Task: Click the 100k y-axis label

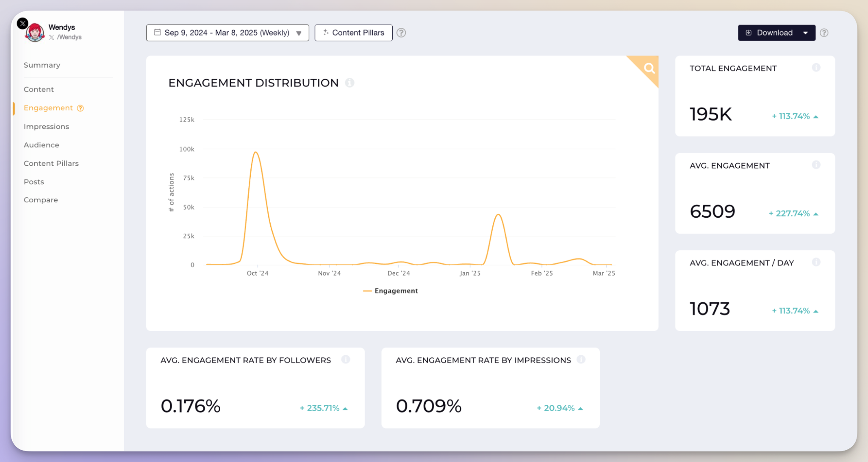Action: pos(187,149)
